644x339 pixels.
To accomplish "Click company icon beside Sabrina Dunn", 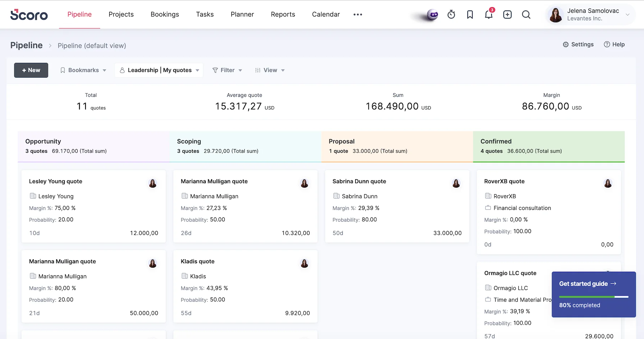I will pyautogui.click(x=336, y=196).
